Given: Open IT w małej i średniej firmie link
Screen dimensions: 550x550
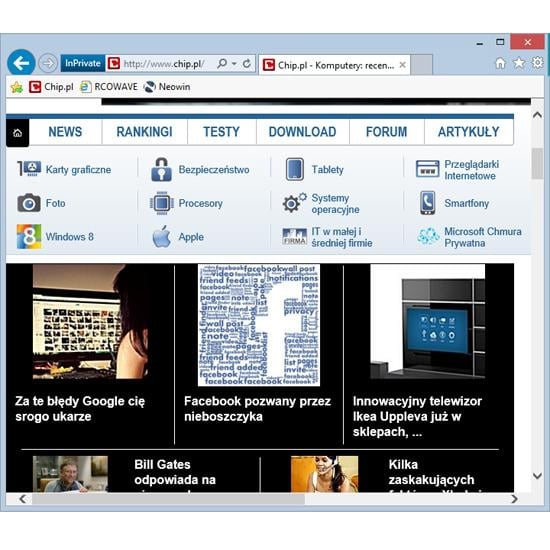Looking at the screenshot, I should pos(342,237).
